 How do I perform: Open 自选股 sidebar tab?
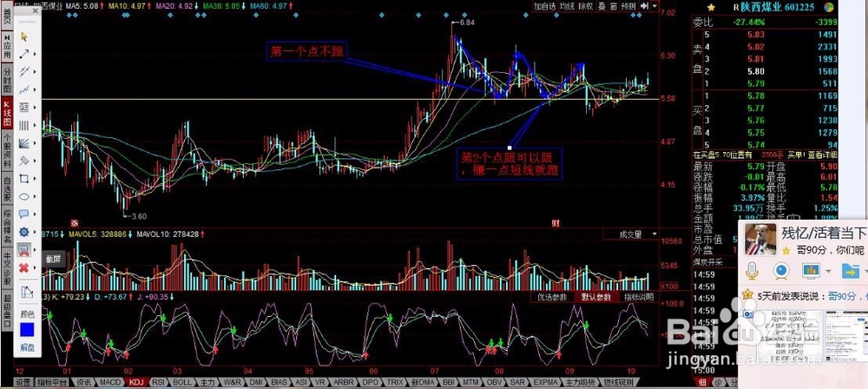pos(7,188)
